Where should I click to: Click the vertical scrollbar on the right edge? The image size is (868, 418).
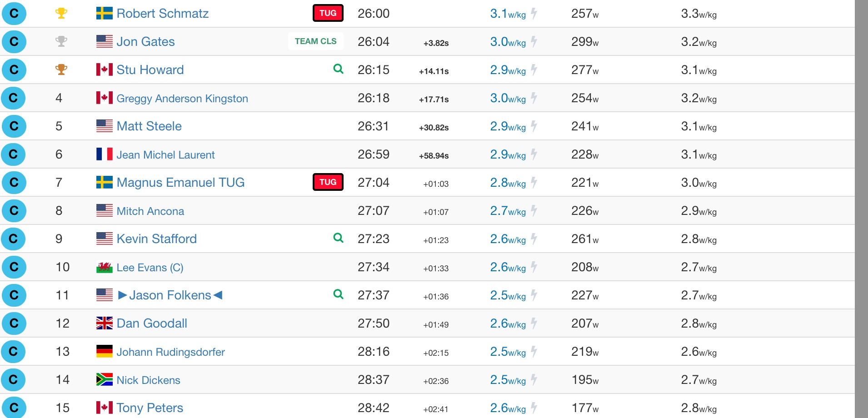coord(861,209)
